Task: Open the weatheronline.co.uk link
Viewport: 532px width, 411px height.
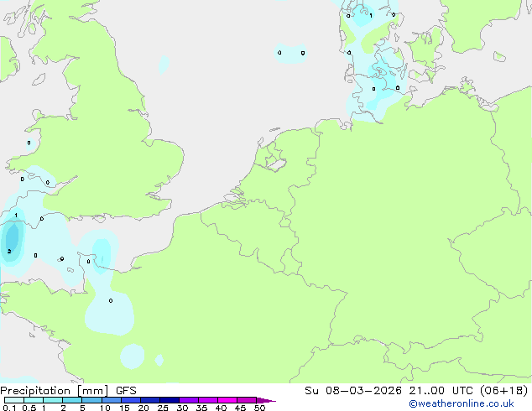Action: pos(462,403)
